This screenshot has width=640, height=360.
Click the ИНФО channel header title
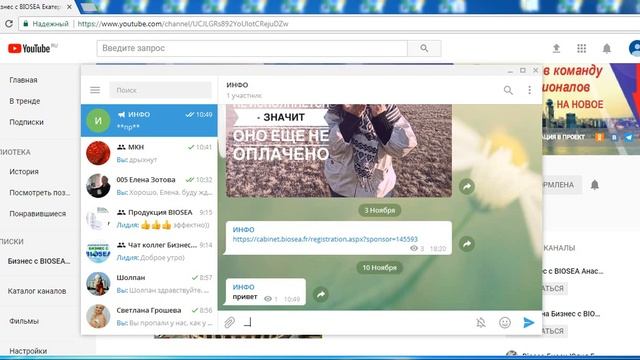237,85
